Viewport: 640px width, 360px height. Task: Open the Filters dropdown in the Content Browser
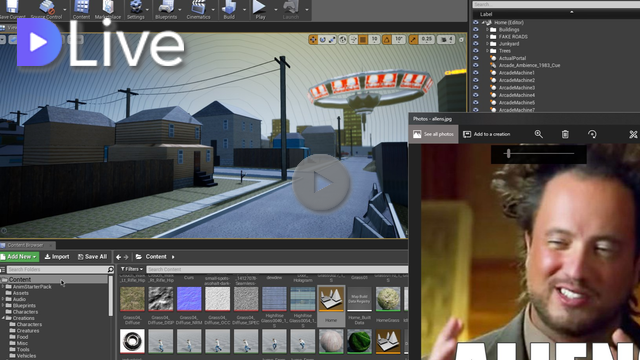131,269
